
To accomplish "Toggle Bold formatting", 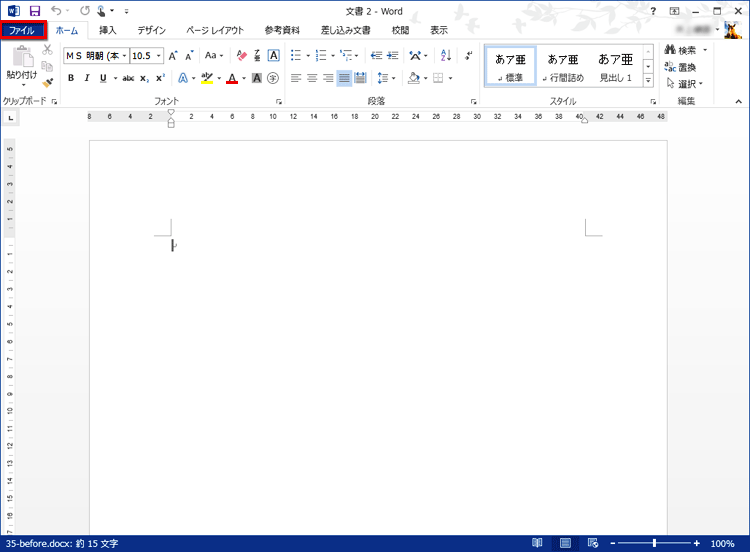I will point(71,78).
